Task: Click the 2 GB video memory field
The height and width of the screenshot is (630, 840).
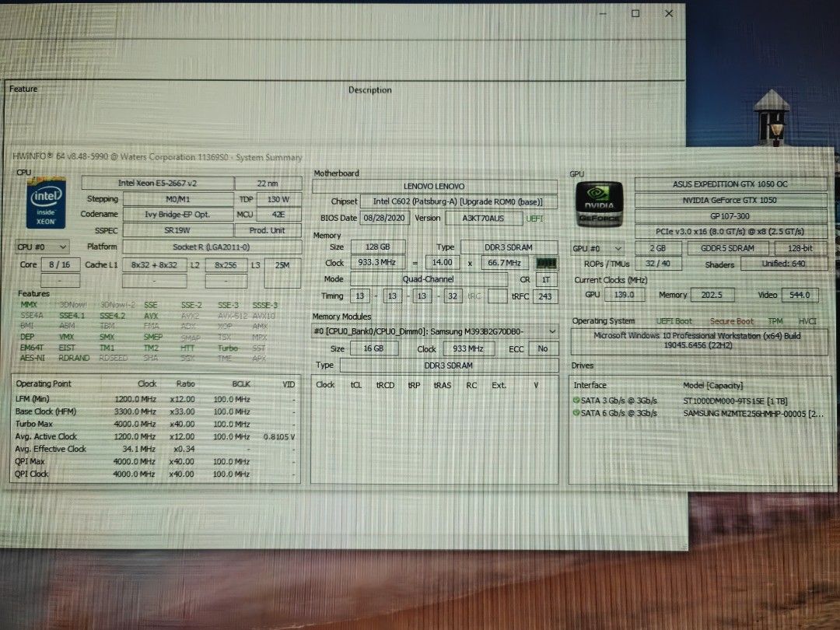Action: click(659, 249)
